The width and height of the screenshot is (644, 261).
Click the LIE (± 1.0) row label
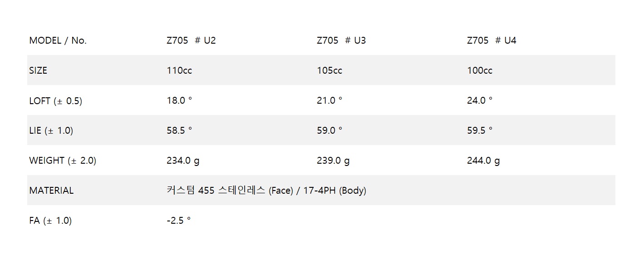point(51,131)
